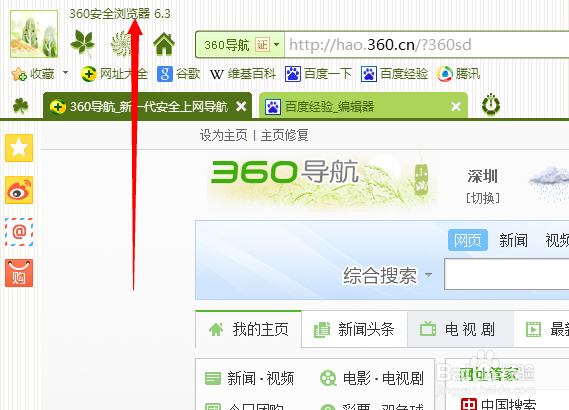Click the news icon beside 新闻·视频

[213, 378]
